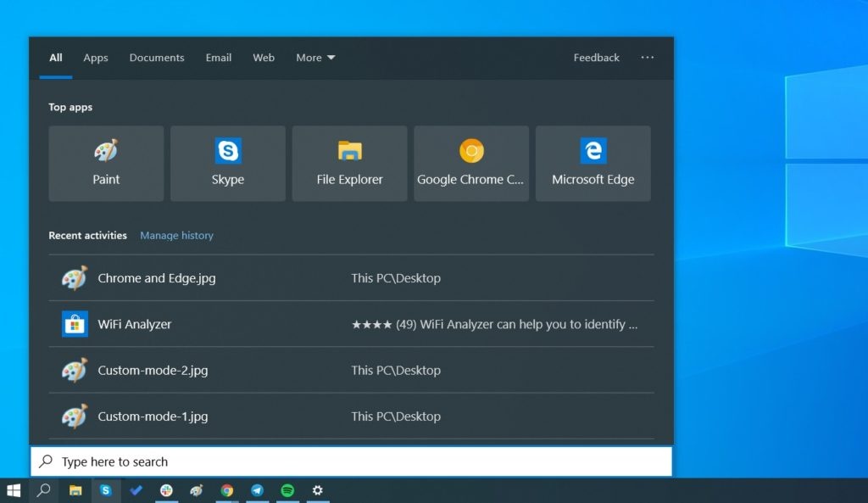Open Telegram from the taskbar
The image size is (868, 503).
(257, 490)
